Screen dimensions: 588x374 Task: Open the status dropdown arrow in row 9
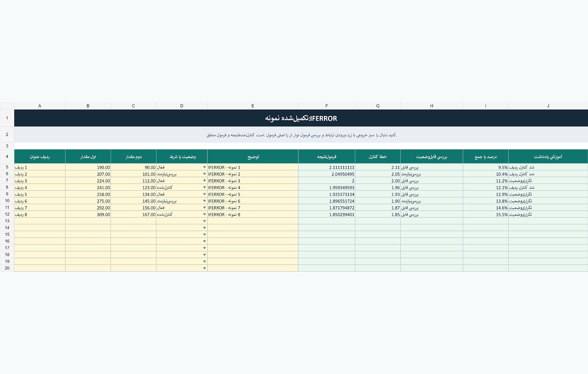click(204, 194)
